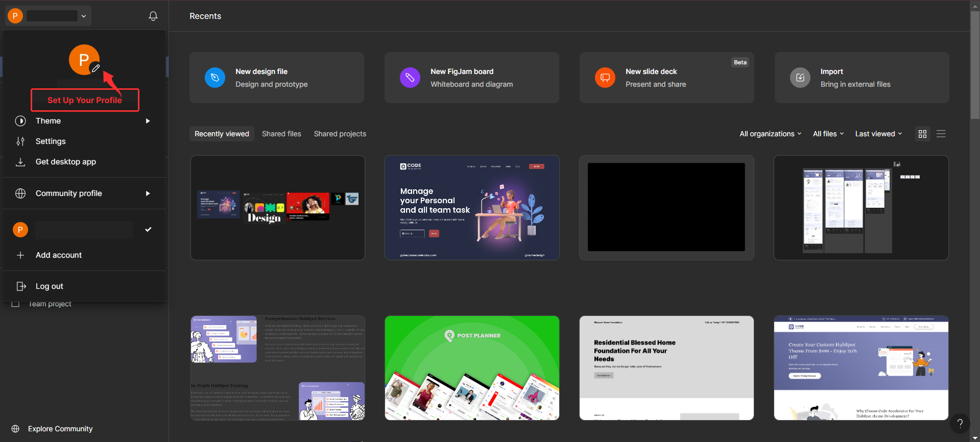980x442 pixels.
Task: Click the blue New design file icon
Action: click(215, 78)
